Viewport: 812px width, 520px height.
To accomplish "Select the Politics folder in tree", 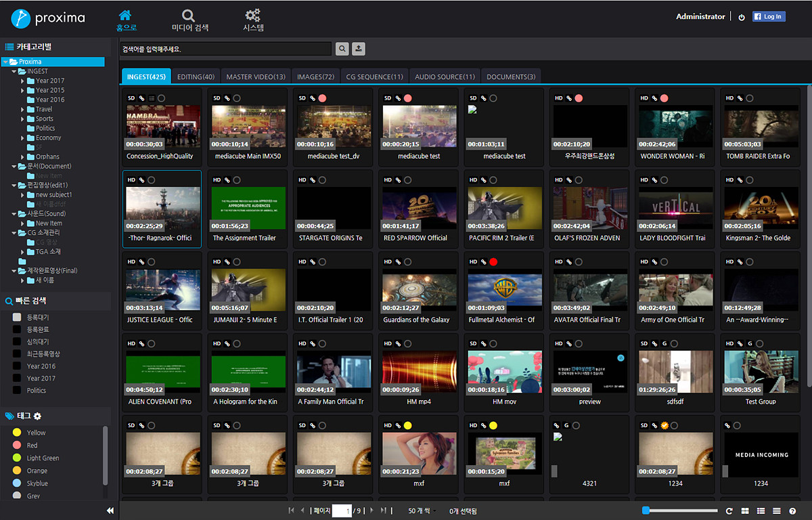I will [45, 128].
